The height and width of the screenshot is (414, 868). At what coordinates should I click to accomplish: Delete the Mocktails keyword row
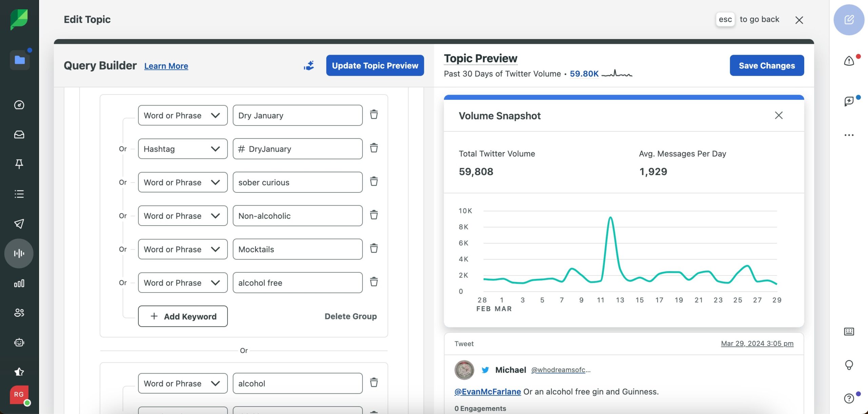point(374,248)
